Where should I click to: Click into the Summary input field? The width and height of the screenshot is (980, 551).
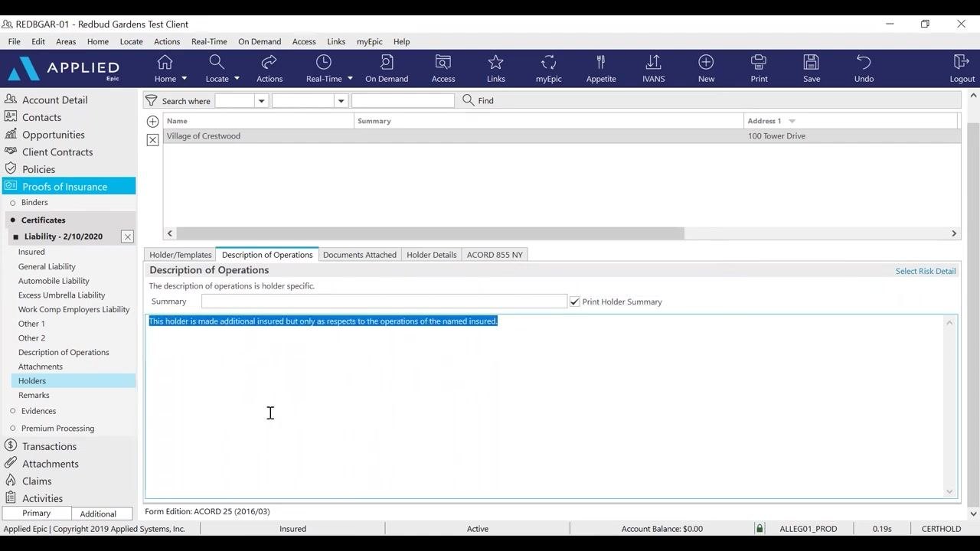pyautogui.click(x=384, y=302)
